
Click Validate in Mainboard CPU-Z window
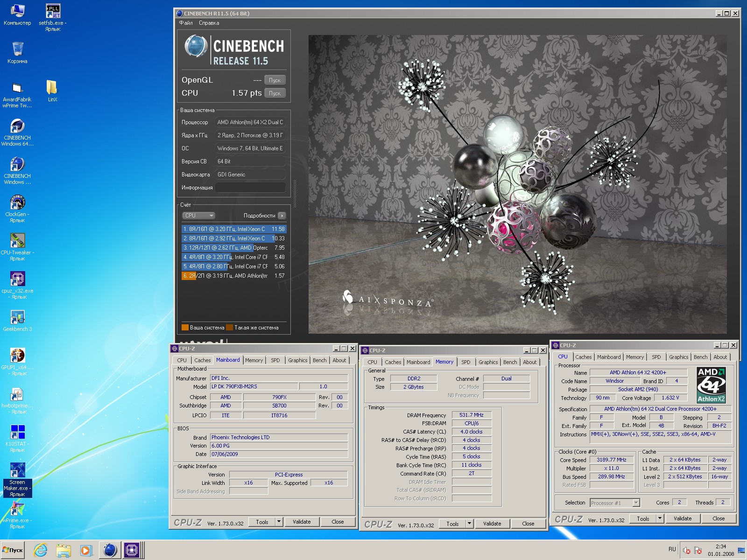pos(302,522)
